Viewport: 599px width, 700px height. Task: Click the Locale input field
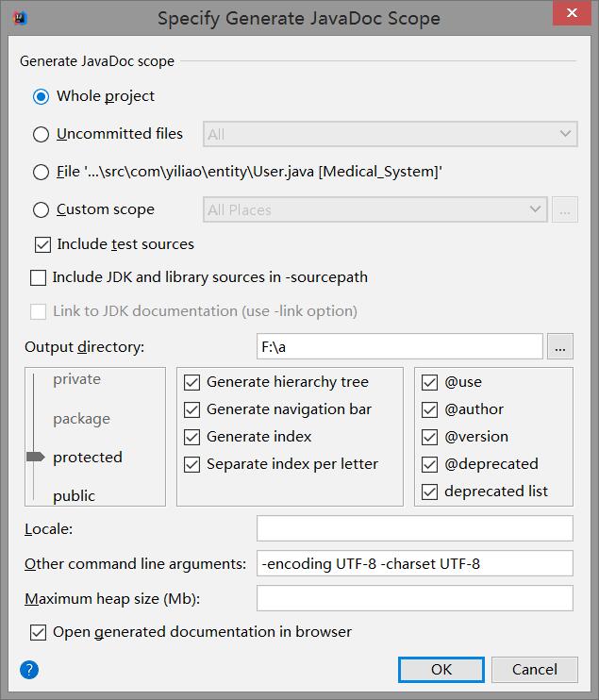coord(415,528)
